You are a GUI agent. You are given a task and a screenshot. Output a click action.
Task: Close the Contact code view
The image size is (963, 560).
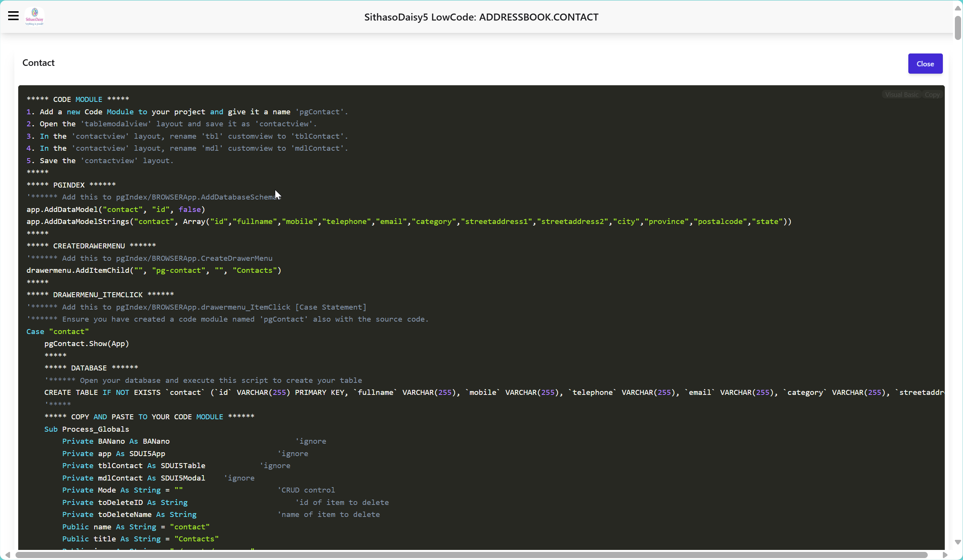click(925, 64)
